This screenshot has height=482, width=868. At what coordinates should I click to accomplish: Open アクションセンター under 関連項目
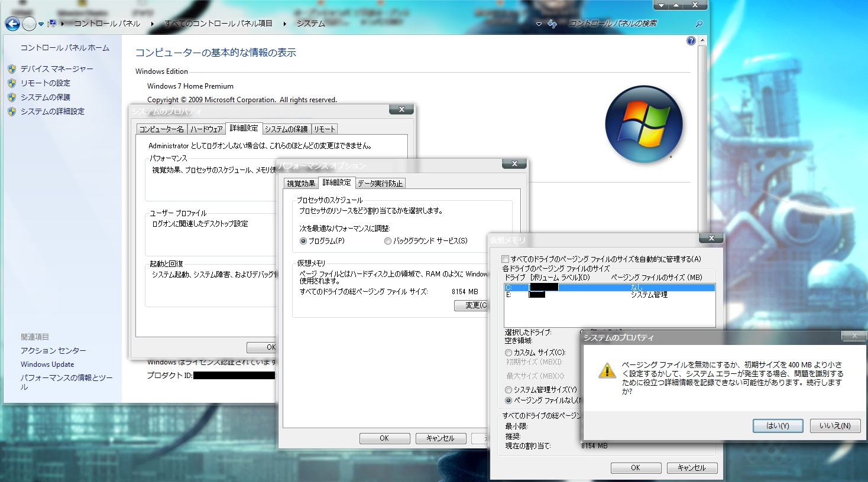tap(53, 351)
